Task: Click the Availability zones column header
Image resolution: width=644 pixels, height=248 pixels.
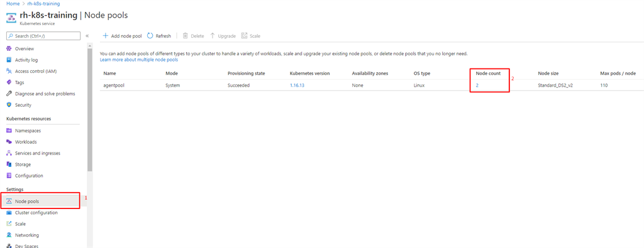Action: click(x=370, y=73)
